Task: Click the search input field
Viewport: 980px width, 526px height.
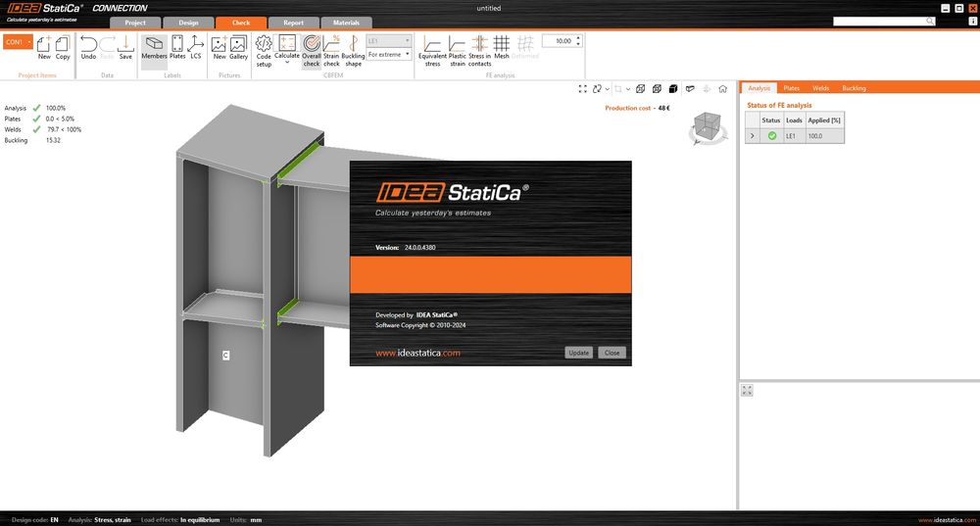Action: [878, 21]
